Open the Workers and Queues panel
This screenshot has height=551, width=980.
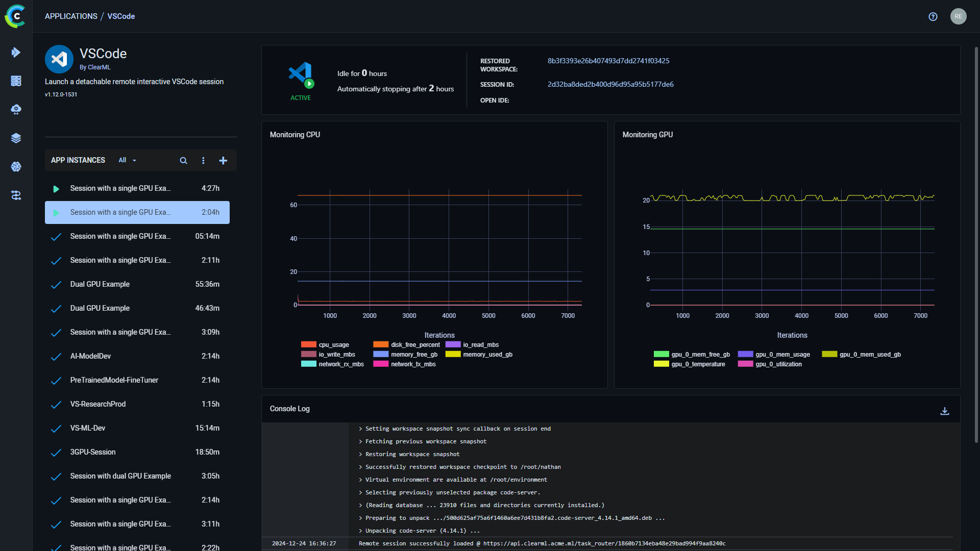click(16, 81)
